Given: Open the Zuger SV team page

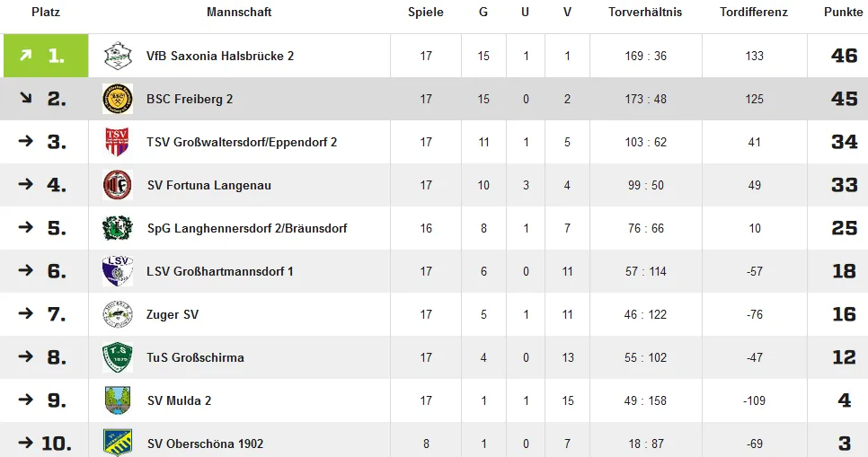Looking at the screenshot, I should 173,314.
